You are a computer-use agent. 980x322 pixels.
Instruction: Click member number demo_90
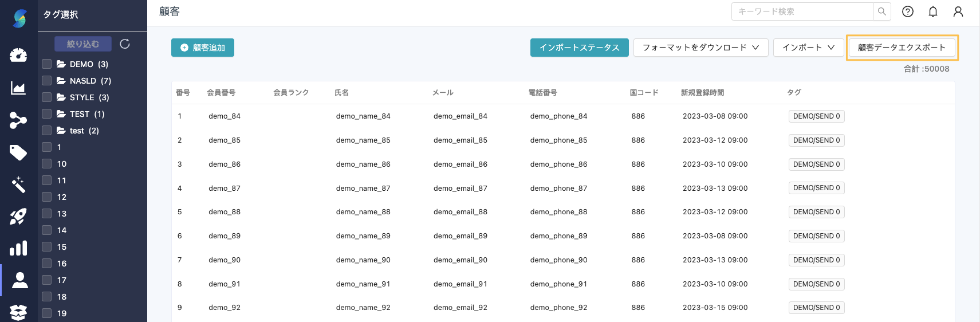[225, 260]
